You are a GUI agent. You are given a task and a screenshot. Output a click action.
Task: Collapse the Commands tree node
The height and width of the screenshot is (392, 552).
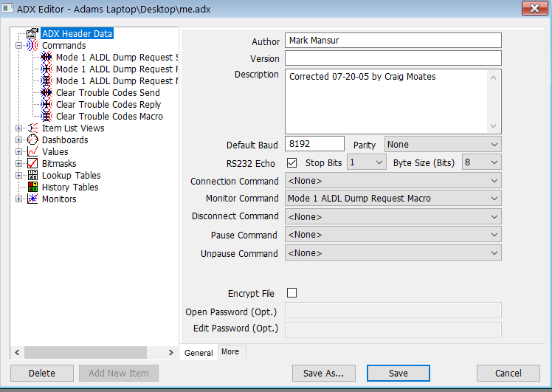(19, 46)
